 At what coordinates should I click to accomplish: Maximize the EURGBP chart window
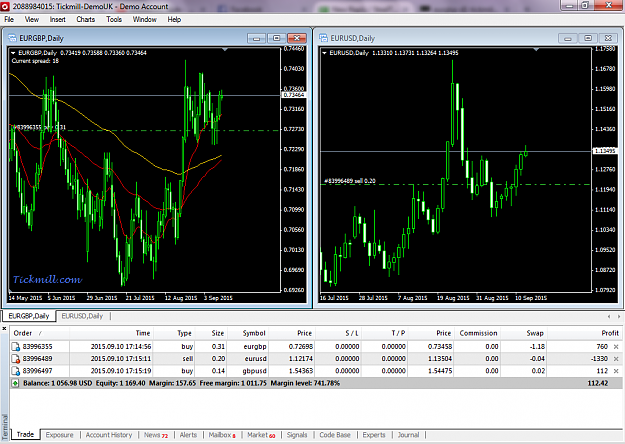[276, 38]
